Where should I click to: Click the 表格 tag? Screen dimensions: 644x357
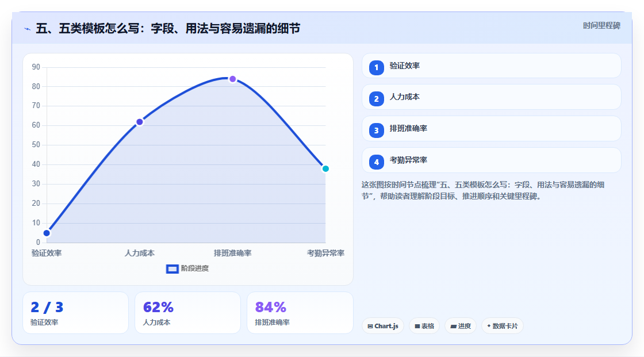click(424, 326)
